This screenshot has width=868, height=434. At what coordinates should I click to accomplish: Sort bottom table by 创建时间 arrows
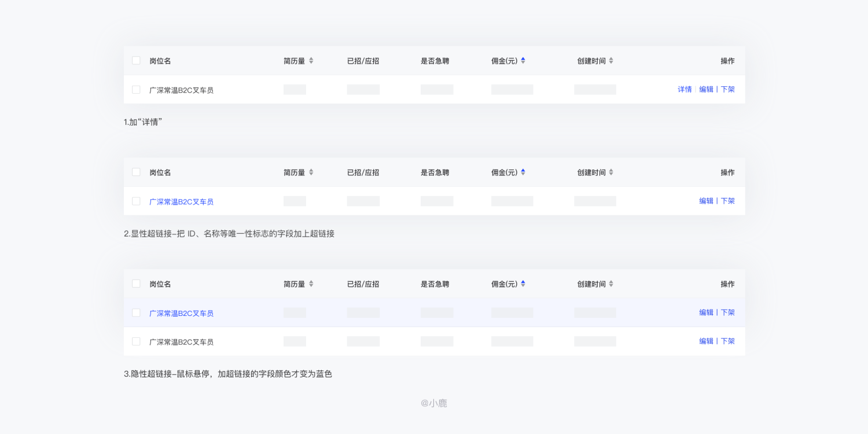tap(611, 284)
